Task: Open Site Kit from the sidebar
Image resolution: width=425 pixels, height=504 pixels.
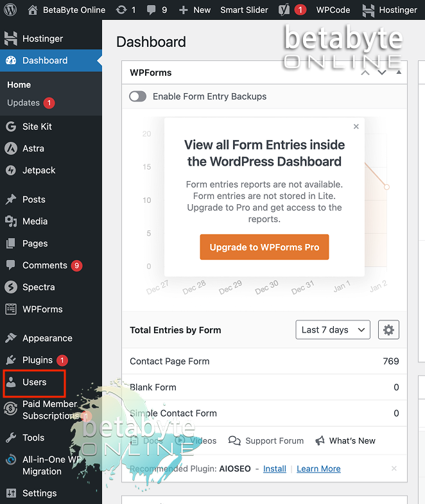Action: pos(37,126)
